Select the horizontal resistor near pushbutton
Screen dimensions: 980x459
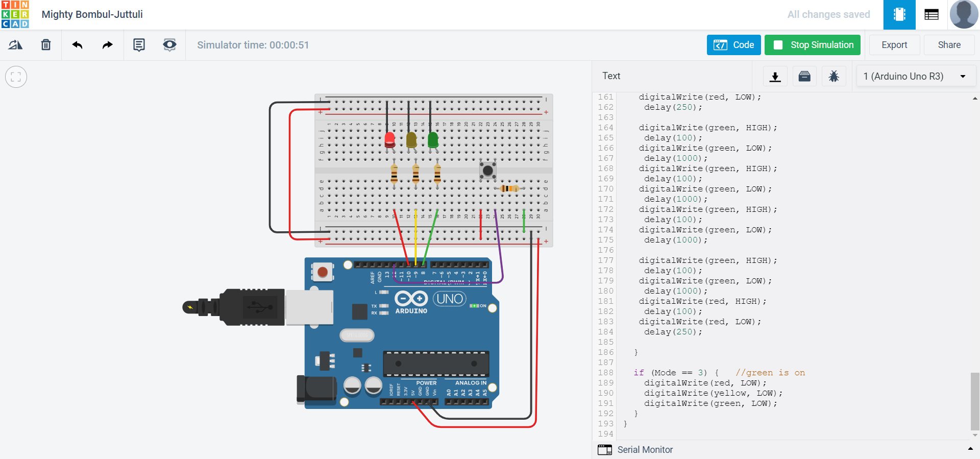click(509, 188)
